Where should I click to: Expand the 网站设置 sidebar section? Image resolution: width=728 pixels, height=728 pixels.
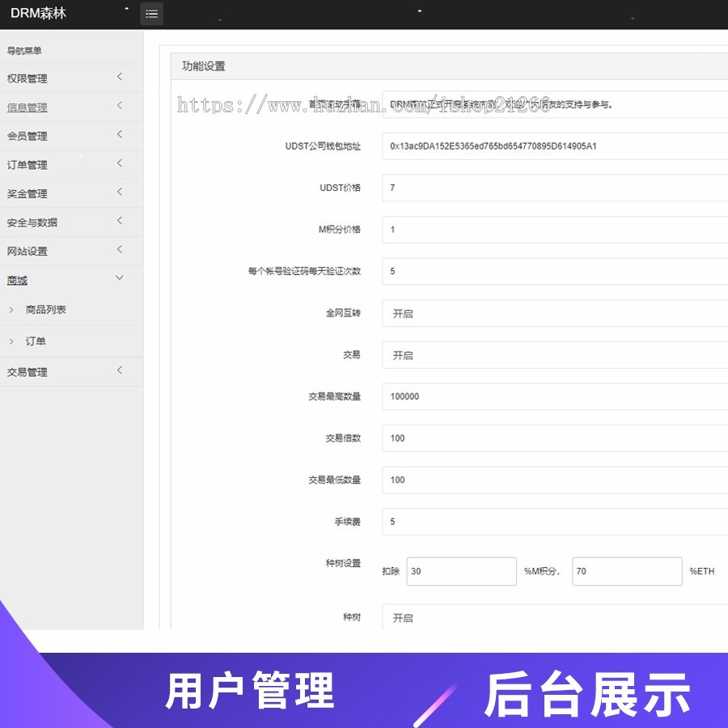pos(119,249)
